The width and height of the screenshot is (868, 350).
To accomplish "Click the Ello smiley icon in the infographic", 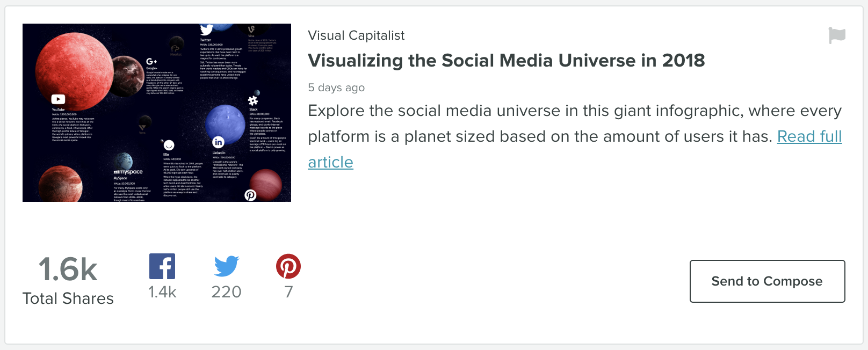I will point(169,145).
